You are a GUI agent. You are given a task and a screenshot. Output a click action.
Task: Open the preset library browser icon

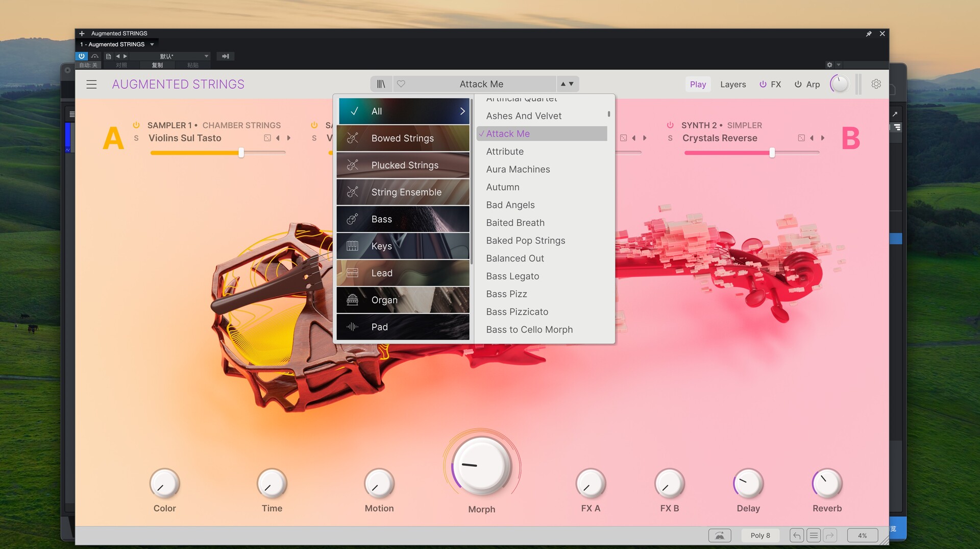(x=381, y=84)
